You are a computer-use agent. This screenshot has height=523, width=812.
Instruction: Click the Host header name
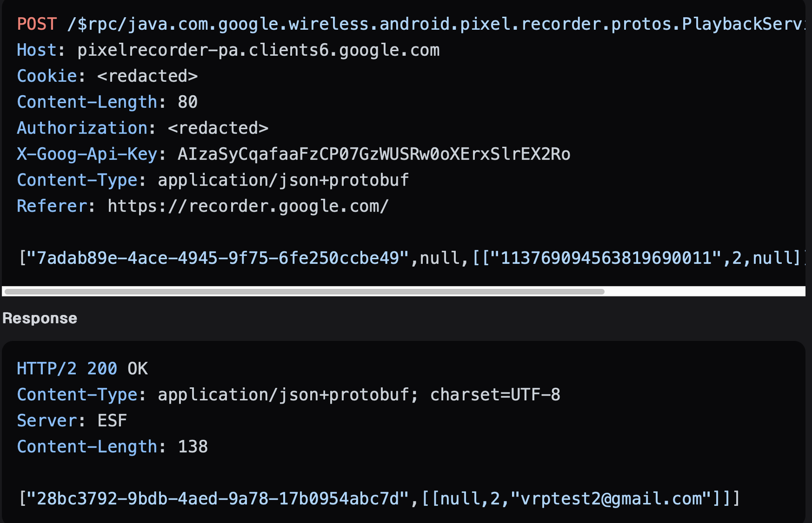pos(36,50)
